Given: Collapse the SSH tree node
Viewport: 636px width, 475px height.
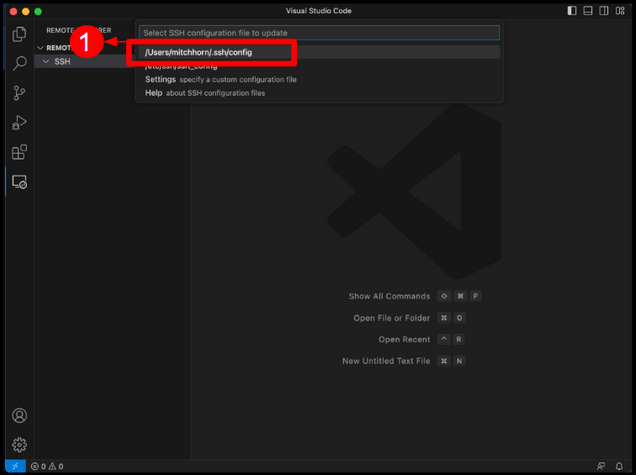Looking at the screenshot, I should (x=46, y=61).
